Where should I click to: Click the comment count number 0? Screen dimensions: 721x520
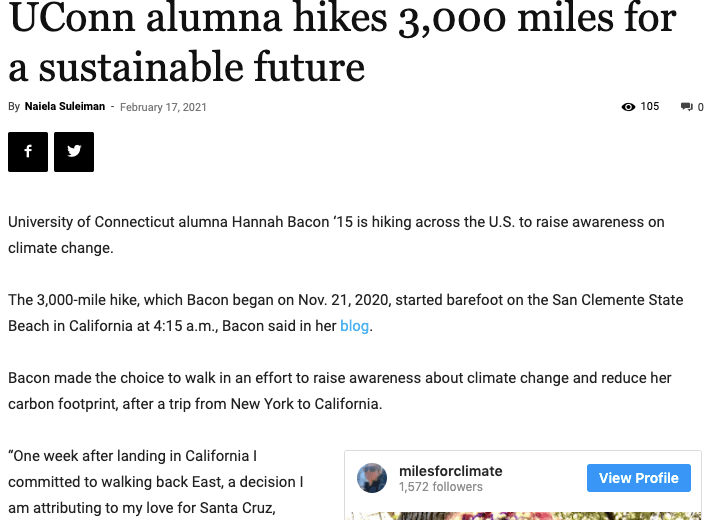coord(700,107)
